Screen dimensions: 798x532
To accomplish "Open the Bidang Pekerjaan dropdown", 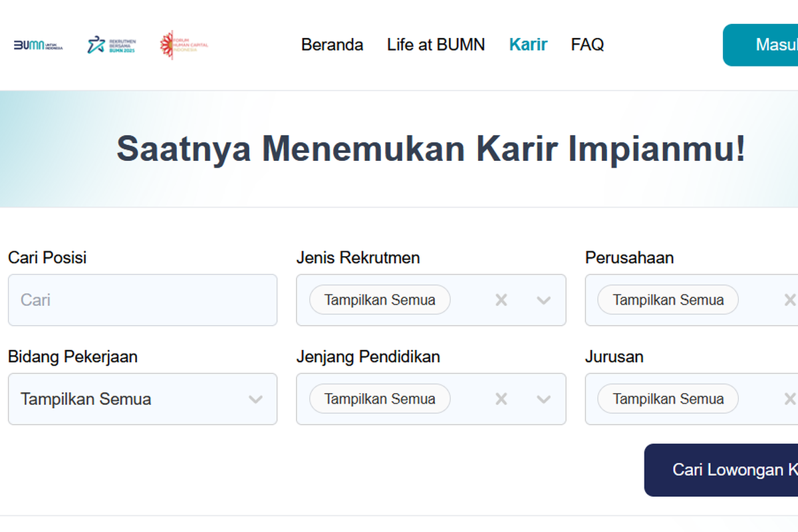I will (142, 399).
